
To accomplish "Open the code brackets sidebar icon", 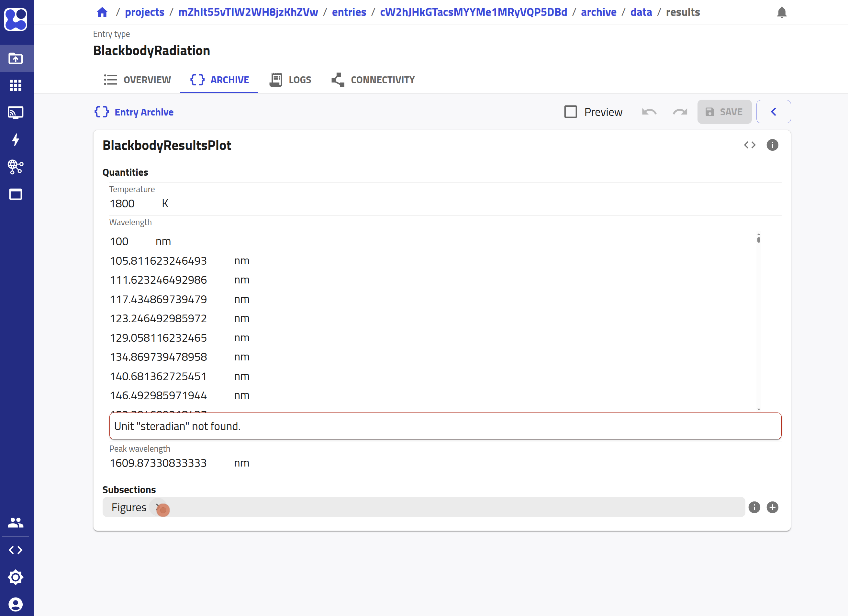I will click(x=16, y=550).
